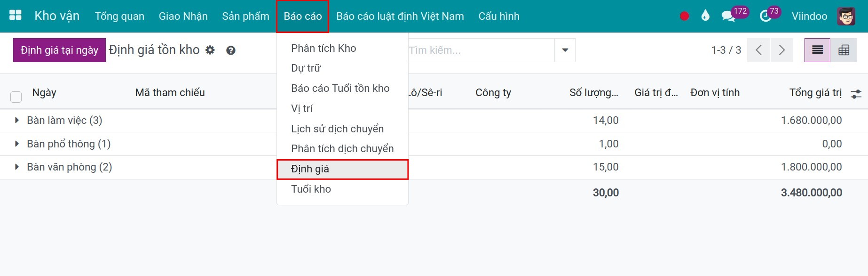The image size is (868, 276).
Task: Open the search filter dropdown arrow
Action: (564, 50)
